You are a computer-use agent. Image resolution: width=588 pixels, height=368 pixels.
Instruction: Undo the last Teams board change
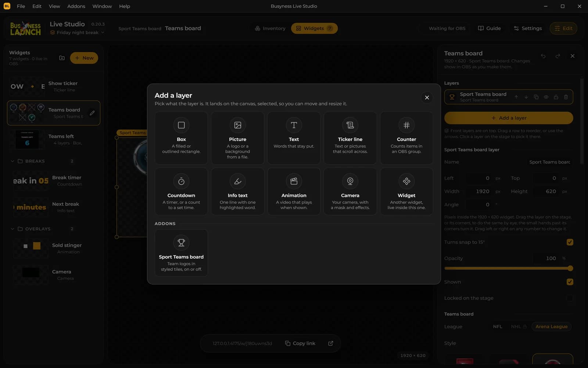click(x=543, y=56)
